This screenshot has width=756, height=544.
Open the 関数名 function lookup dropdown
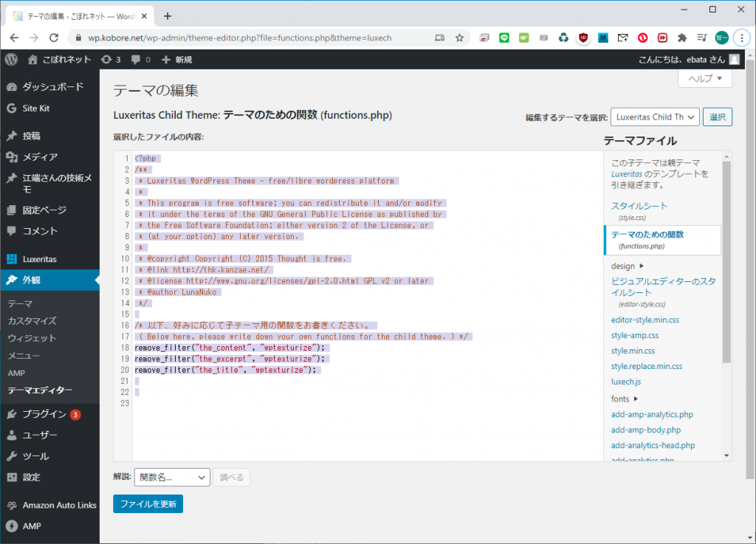coord(172,478)
